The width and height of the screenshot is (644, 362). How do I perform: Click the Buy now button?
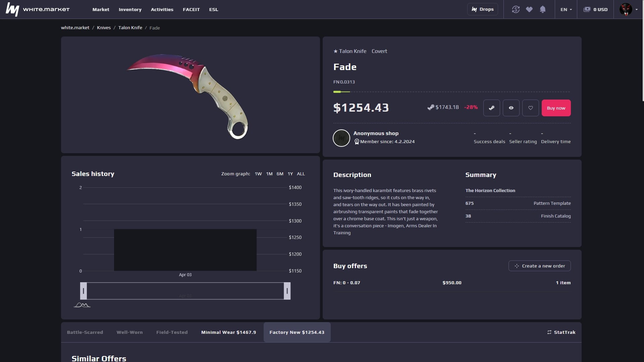pos(556,107)
